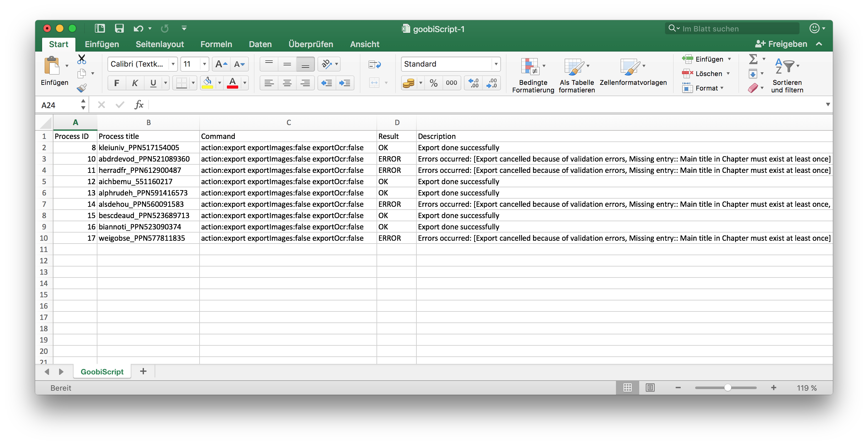Screen dimensions: 868x445
Task: Toggle align text left
Action: click(x=269, y=83)
